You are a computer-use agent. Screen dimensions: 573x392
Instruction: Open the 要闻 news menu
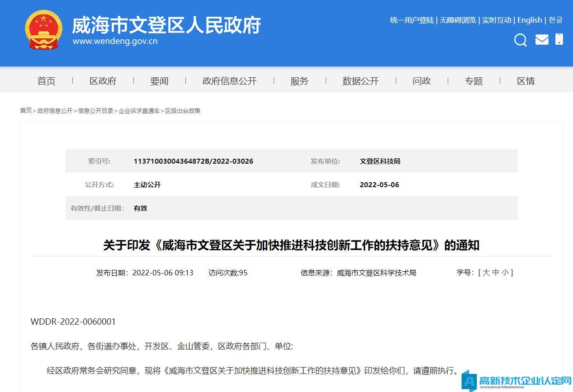159,81
